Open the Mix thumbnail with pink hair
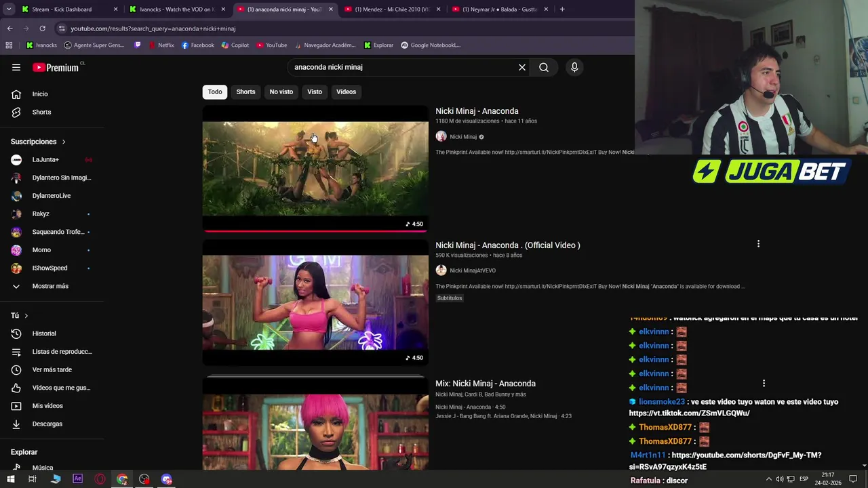The height and width of the screenshot is (488, 868). point(315,424)
